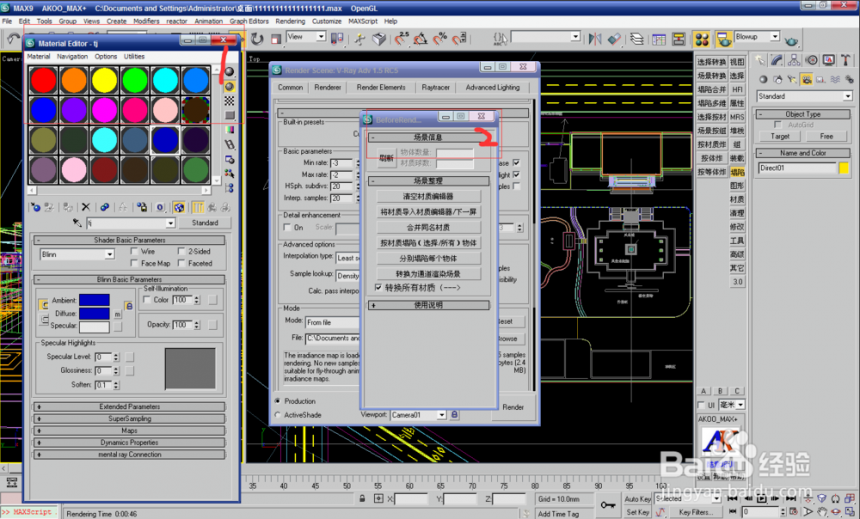
Task: Uncheck 转换所有材质 checkbox
Action: tap(378, 287)
